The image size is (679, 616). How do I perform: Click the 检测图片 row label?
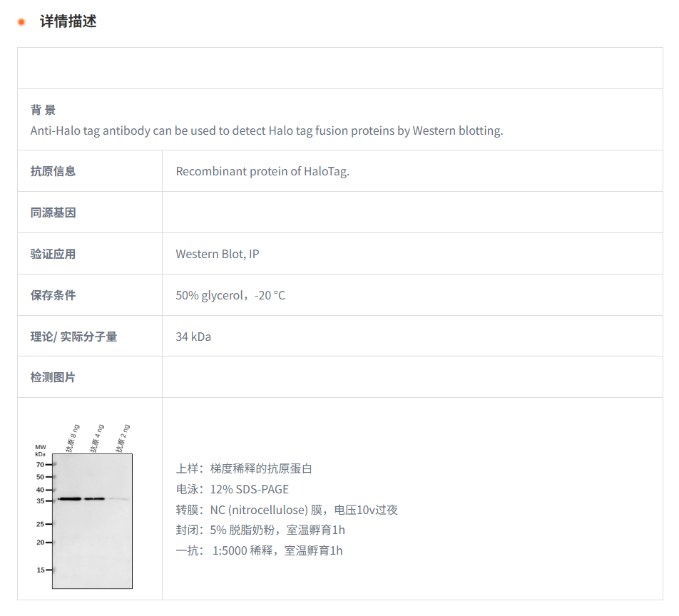tap(53, 377)
